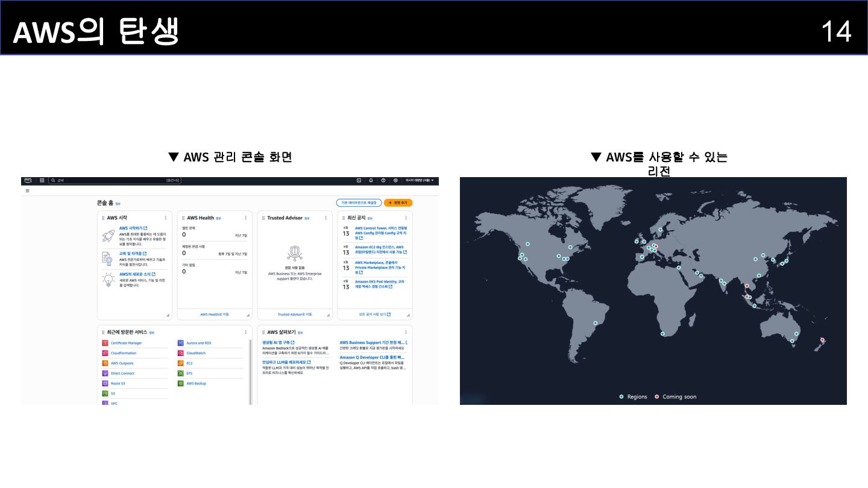Click the Direct Connect service icon
This screenshot has height=488, width=868.
(105, 374)
